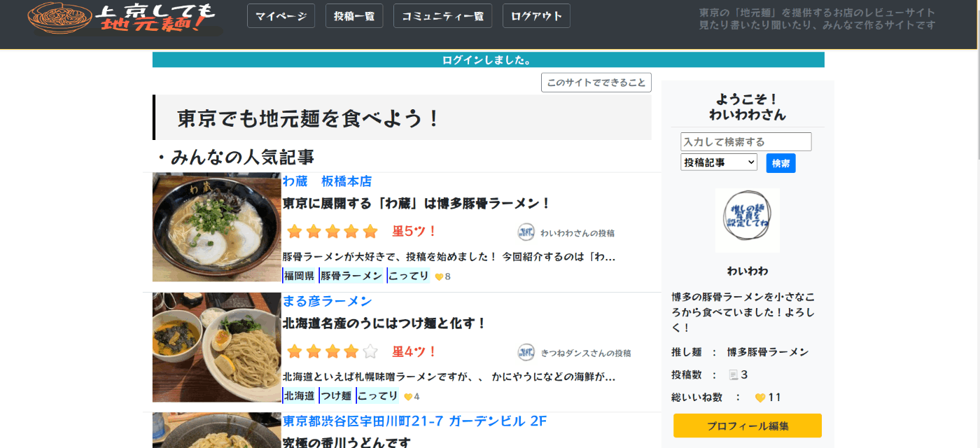Image resolution: width=980 pixels, height=448 pixels.
Task: Click the blue 検索 button
Action: click(781, 163)
